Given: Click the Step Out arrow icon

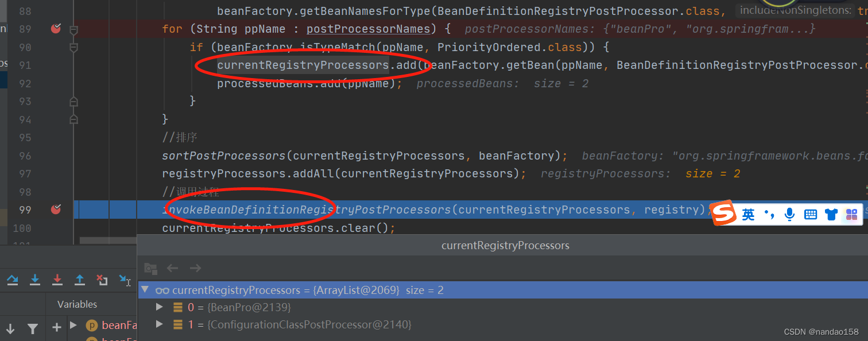Looking at the screenshot, I should tap(80, 280).
